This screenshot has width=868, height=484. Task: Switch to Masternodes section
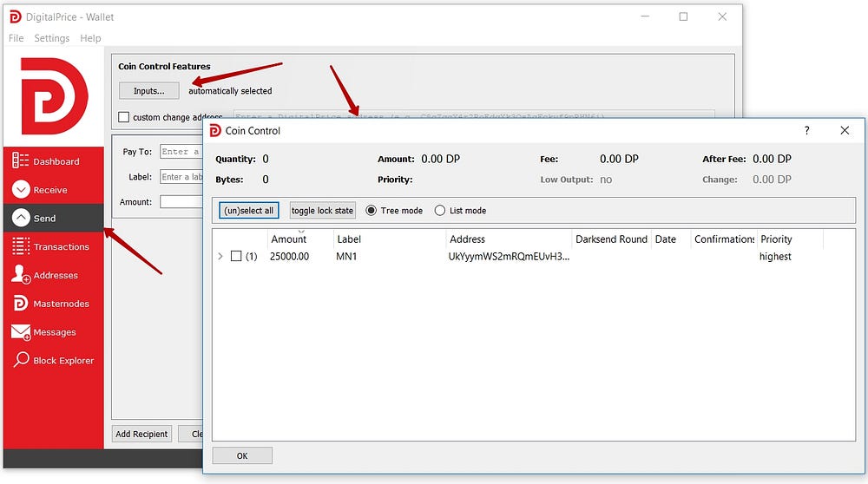[x=53, y=303]
